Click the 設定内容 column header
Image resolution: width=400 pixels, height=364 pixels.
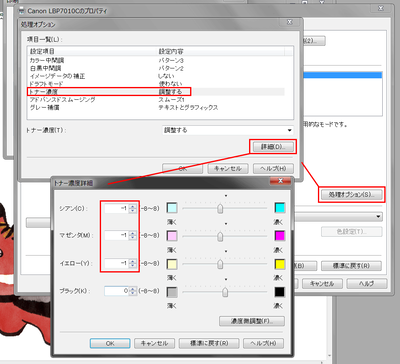tap(221, 51)
